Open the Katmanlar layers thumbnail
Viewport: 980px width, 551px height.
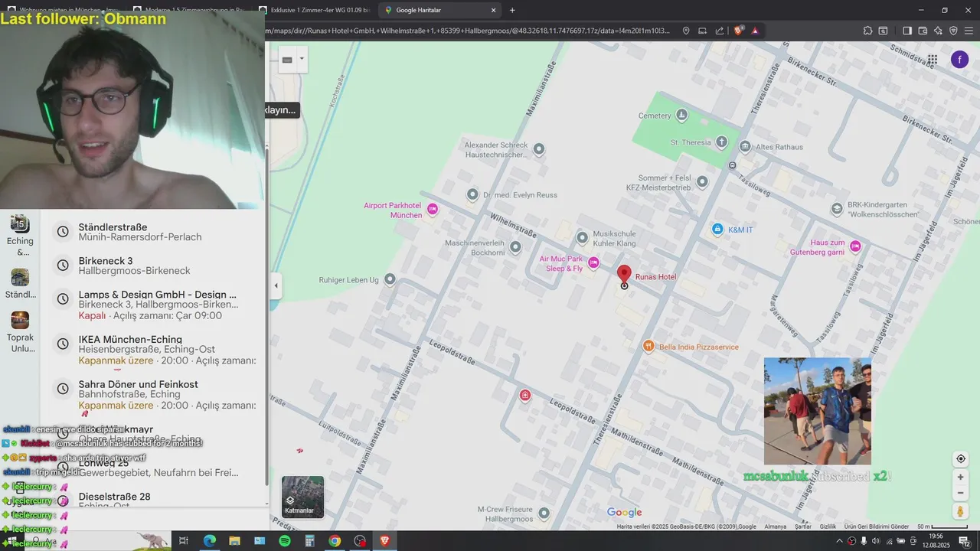pyautogui.click(x=302, y=497)
